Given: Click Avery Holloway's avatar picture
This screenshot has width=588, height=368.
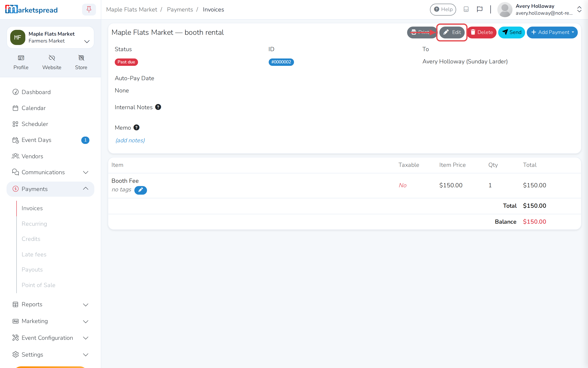Looking at the screenshot, I should 505,9.
